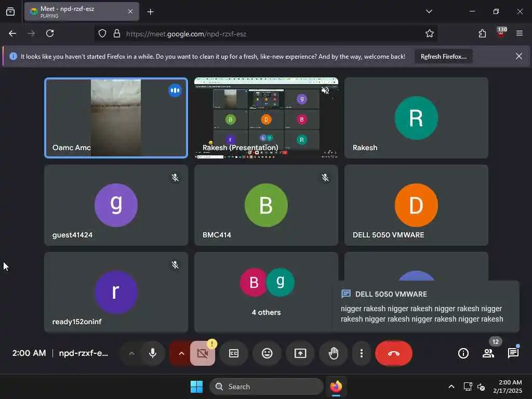Open tracking protection shield icon
The width and height of the screenshot is (532, 399).
point(102,33)
